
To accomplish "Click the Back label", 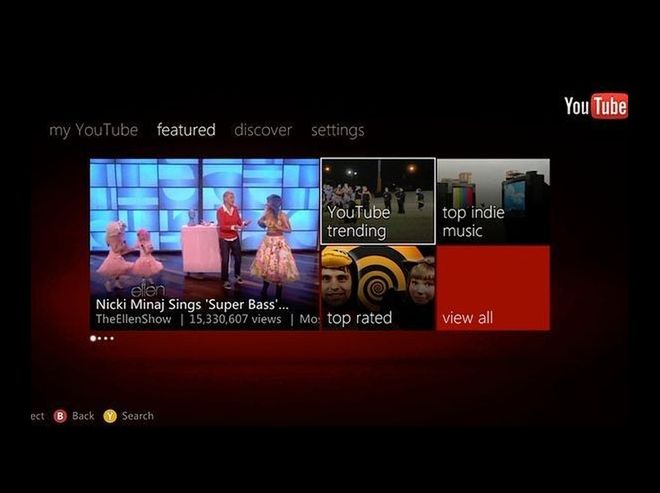I will click(83, 416).
